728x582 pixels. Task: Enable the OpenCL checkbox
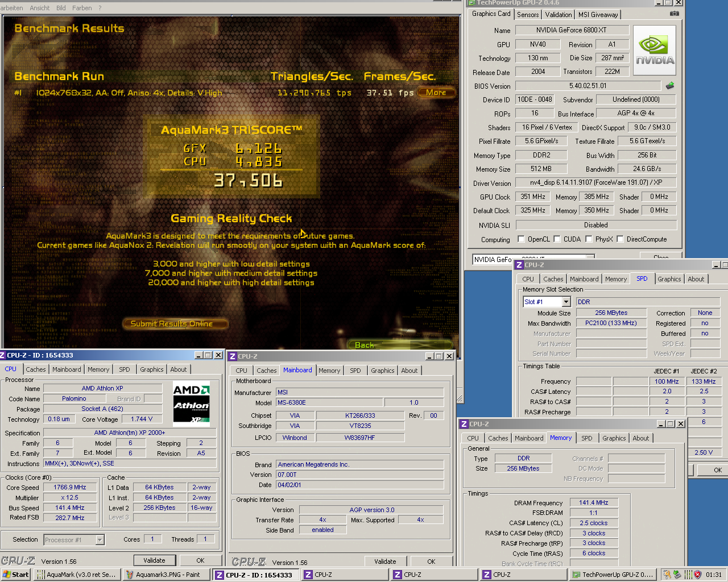tap(521, 239)
